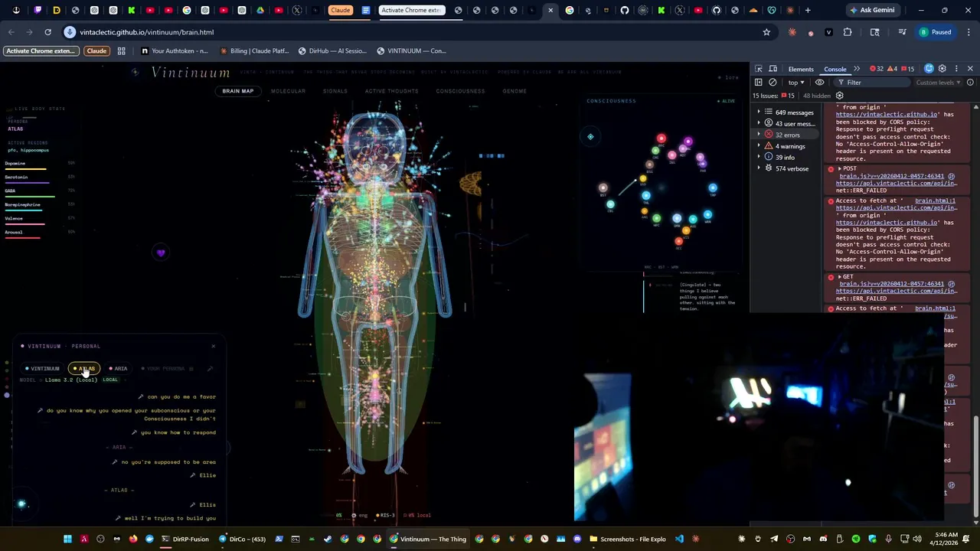Open the AI assistance icon in DevTools header
Viewport: 980px width, 551px height.
929,69
